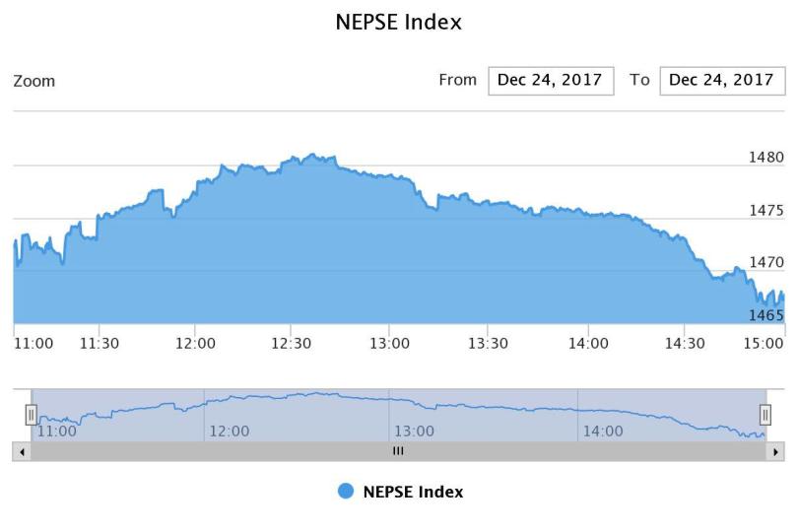Click the scrollbar thumb grip lines

click(x=398, y=451)
